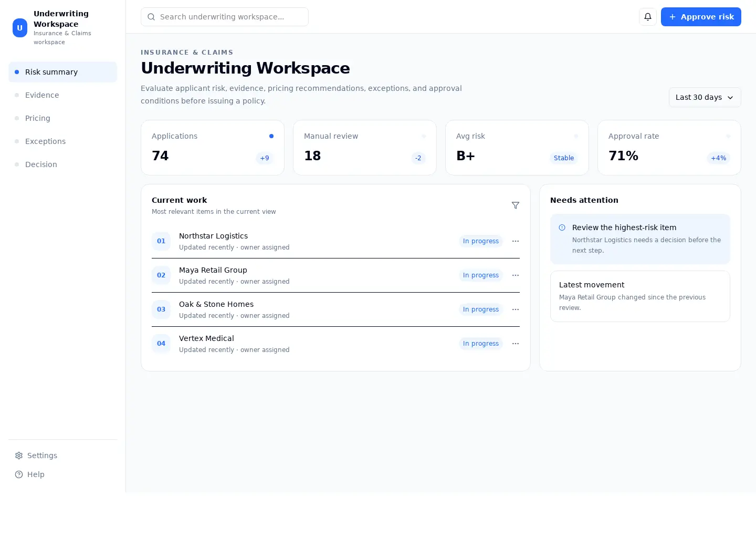Click the Help label in sidebar
Viewport: 756px width, 538px height.
pos(36,474)
